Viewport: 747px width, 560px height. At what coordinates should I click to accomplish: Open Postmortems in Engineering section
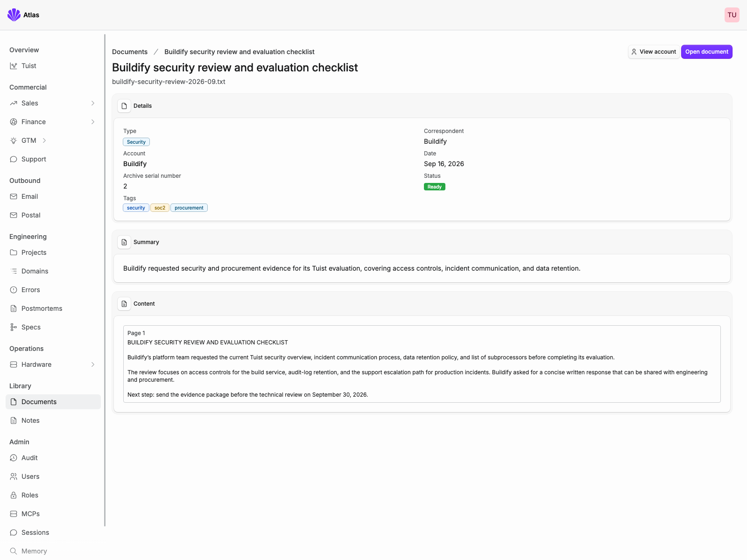pyautogui.click(x=53, y=308)
